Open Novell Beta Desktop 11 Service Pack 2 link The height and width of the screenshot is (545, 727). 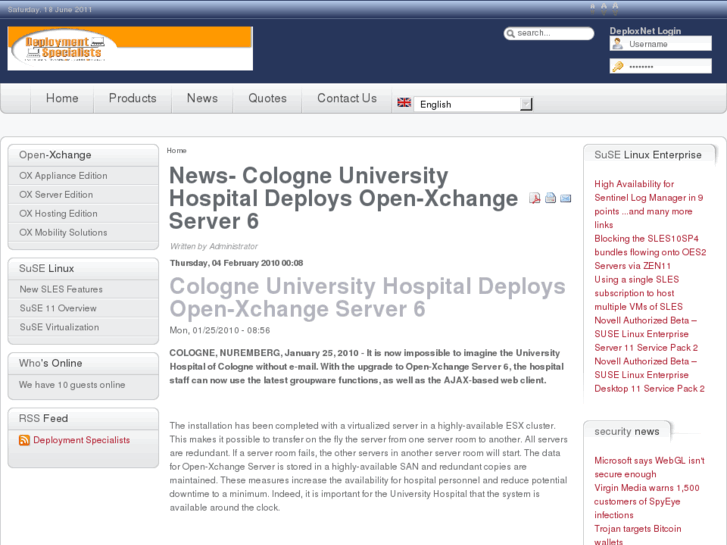(650, 375)
